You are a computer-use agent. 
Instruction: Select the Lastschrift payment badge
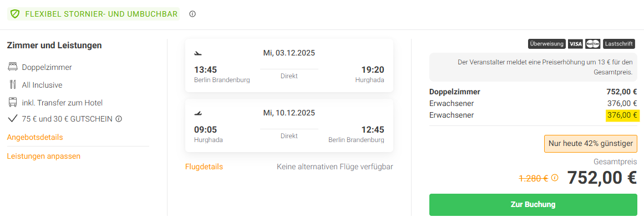click(x=618, y=43)
